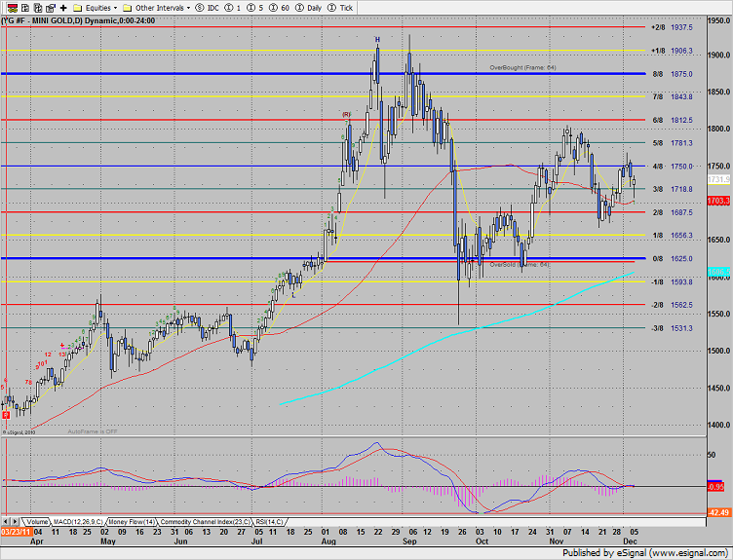Open the Volume study tab
733x560 pixels.
point(37,522)
